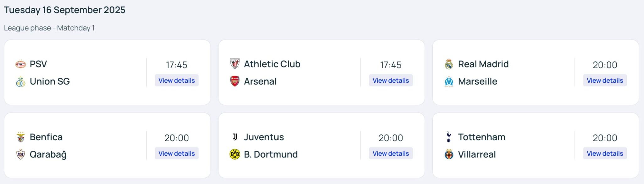The image size is (644, 184).
Task: View details for Athletic Club vs Arsenal
Action: (x=391, y=81)
